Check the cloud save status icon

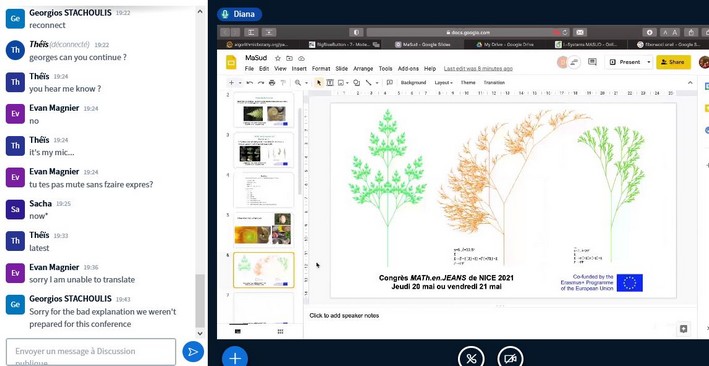click(x=301, y=58)
